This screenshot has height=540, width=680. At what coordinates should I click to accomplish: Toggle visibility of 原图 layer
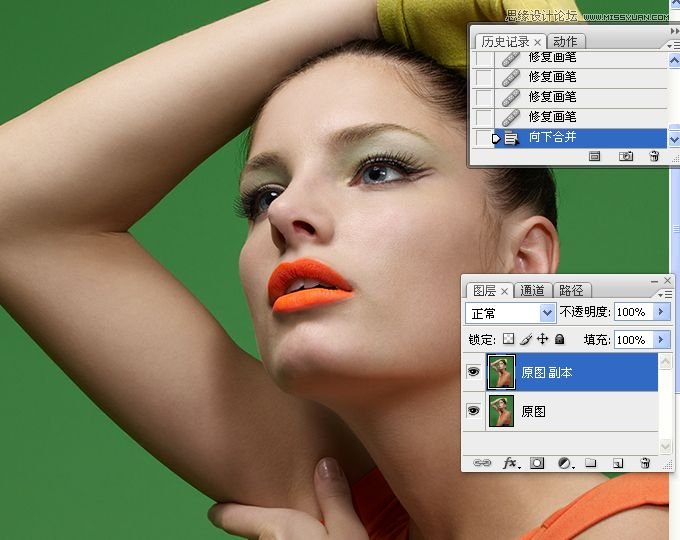tap(474, 410)
